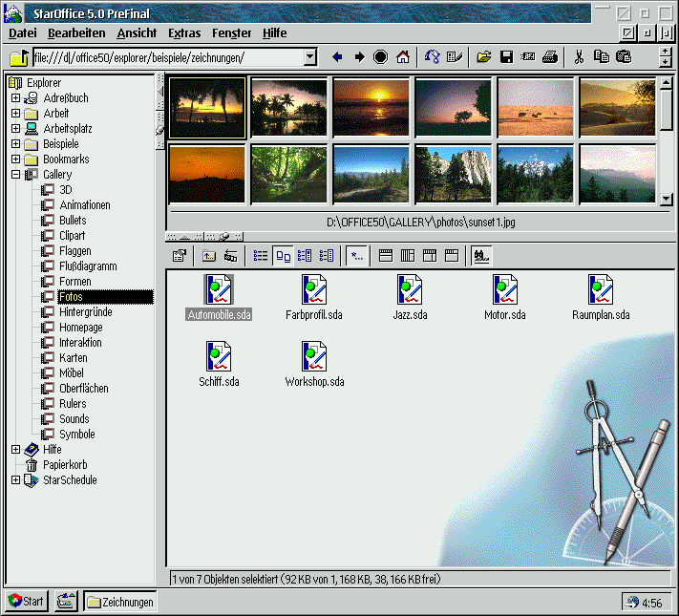Image resolution: width=679 pixels, height=616 pixels.
Task: Select the vertical columns layout icon
Action: pos(408,256)
